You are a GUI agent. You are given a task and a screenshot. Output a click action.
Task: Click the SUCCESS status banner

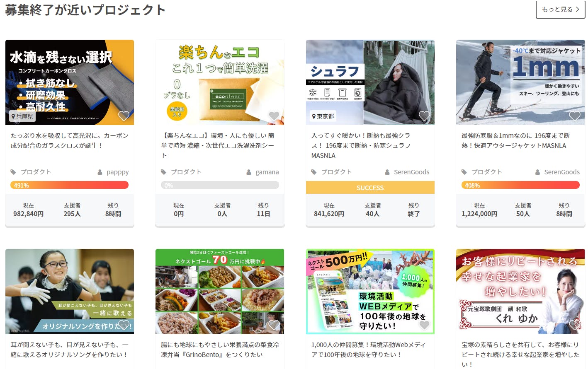coord(370,188)
